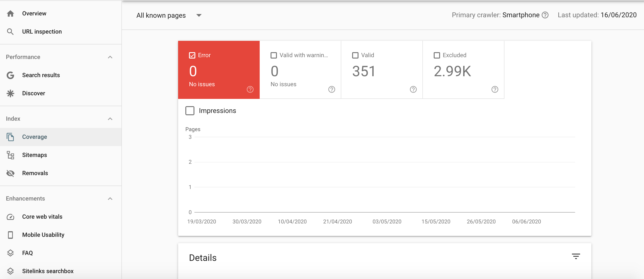Open the Excluded help tooltip
This screenshot has height=279, width=644.
[495, 89]
